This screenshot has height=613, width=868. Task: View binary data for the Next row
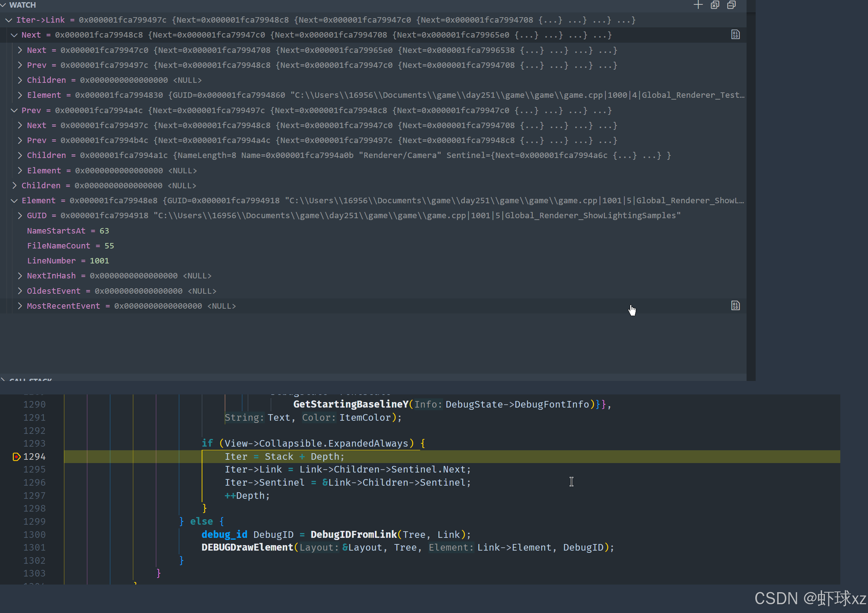point(735,35)
